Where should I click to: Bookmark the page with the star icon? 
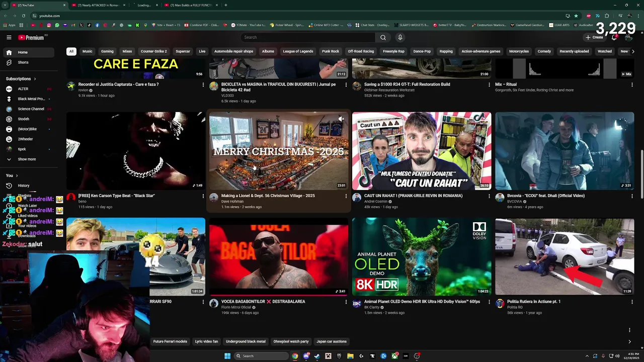pyautogui.click(x=576, y=16)
